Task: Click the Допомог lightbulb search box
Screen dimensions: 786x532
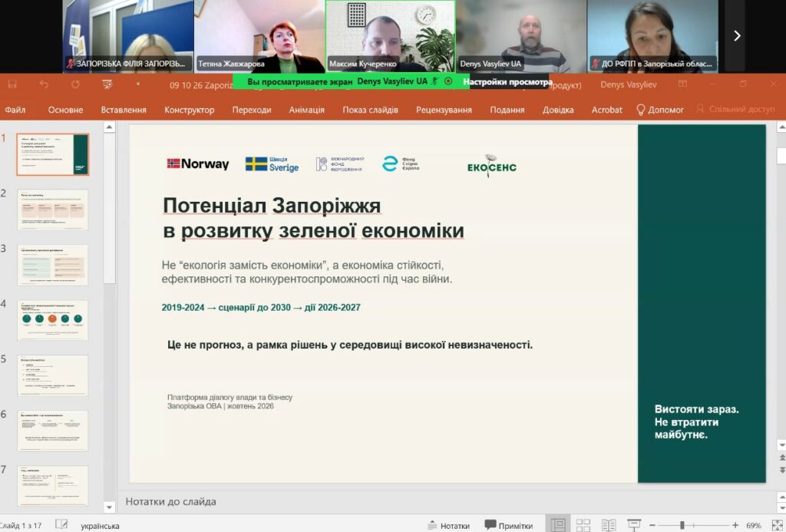Action: [660, 110]
